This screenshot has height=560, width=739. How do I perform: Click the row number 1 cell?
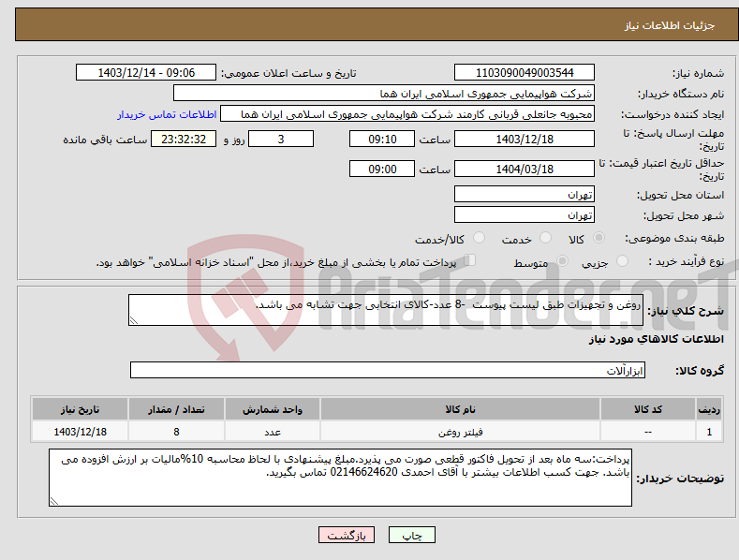709,432
